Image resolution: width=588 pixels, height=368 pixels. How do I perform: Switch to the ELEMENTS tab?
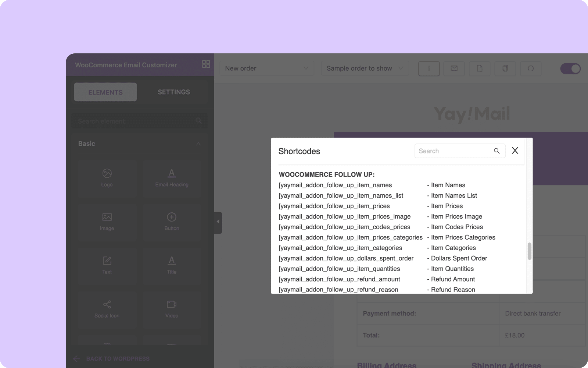(x=105, y=92)
